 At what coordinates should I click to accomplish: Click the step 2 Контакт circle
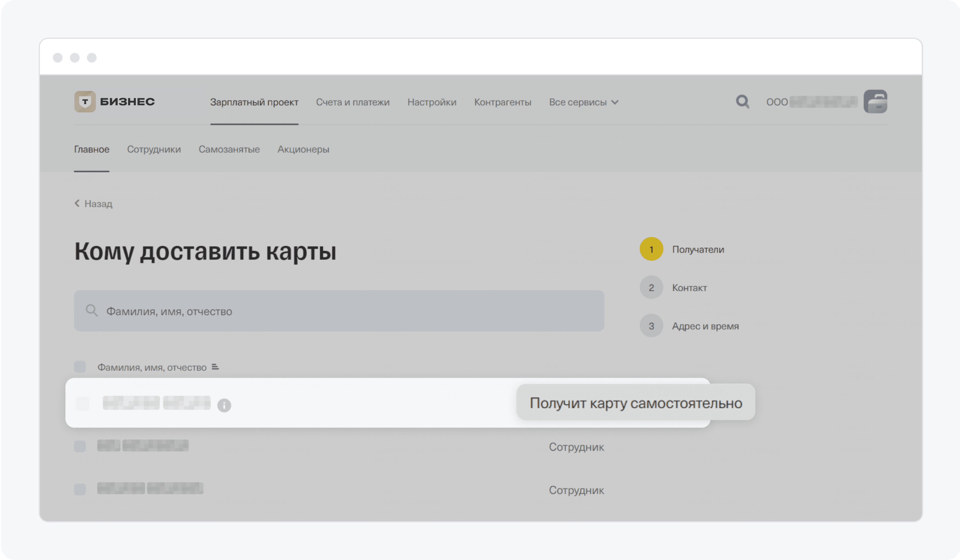coord(651,288)
